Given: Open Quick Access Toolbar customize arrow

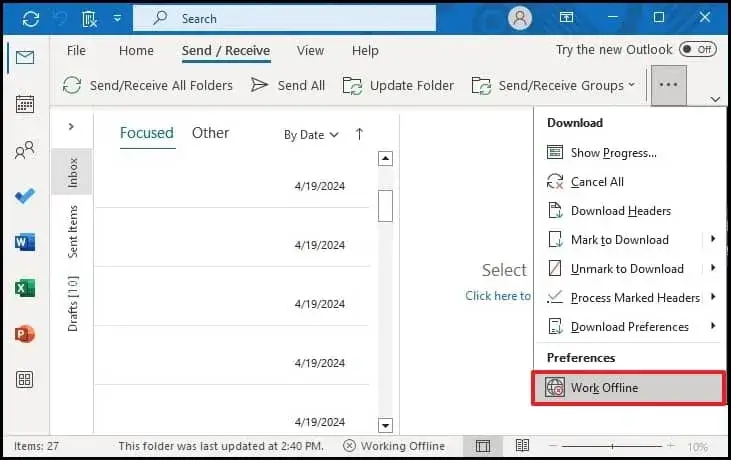Looking at the screenshot, I should point(117,19).
